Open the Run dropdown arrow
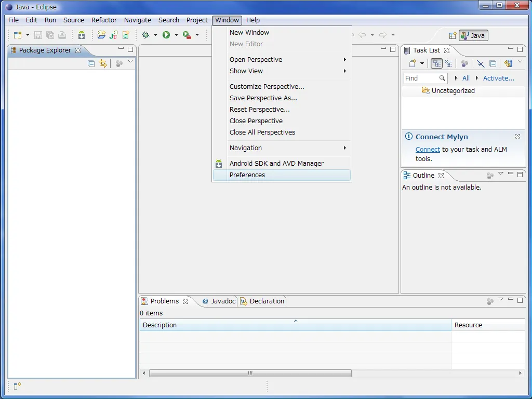 [176, 35]
